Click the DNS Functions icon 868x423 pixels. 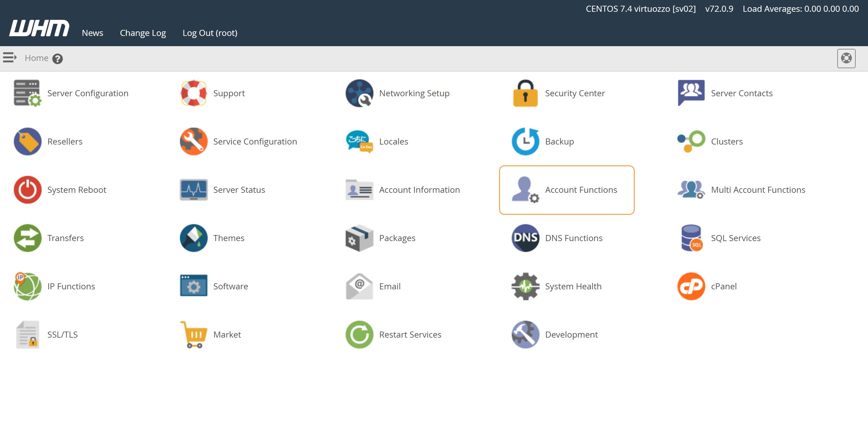point(525,238)
